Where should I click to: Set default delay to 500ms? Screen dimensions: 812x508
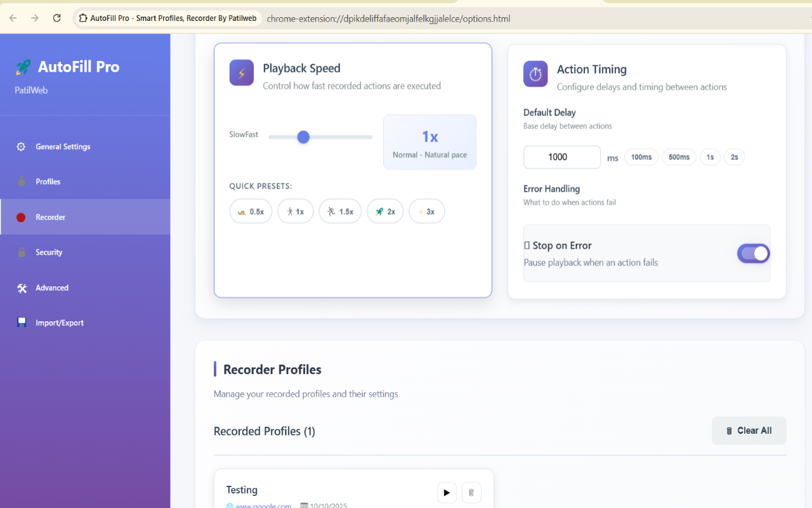[679, 157]
